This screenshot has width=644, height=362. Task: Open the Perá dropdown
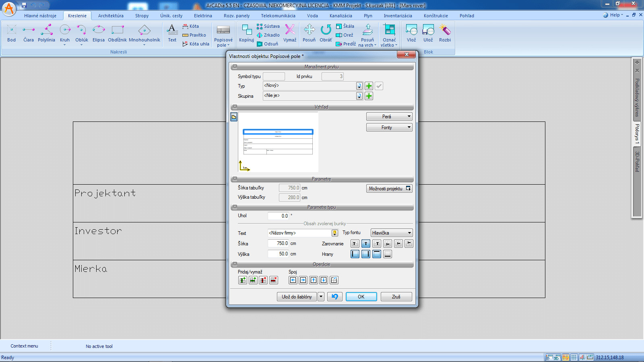tap(389, 116)
